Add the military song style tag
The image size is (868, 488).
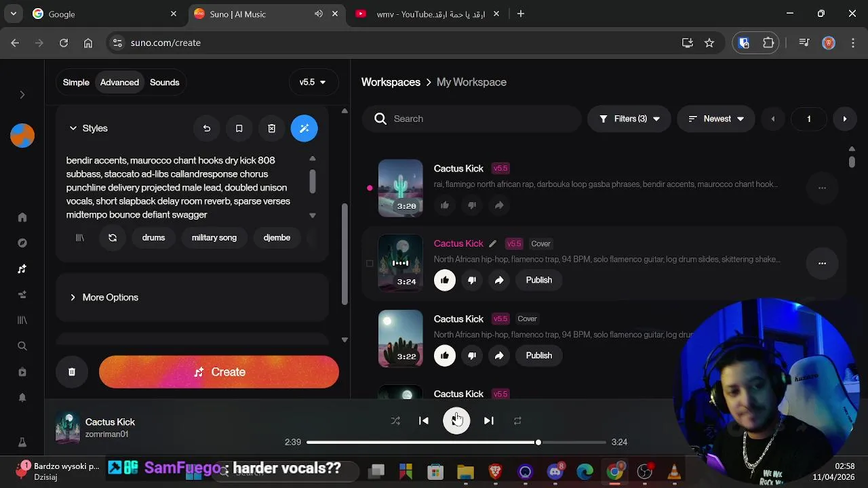click(x=214, y=238)
